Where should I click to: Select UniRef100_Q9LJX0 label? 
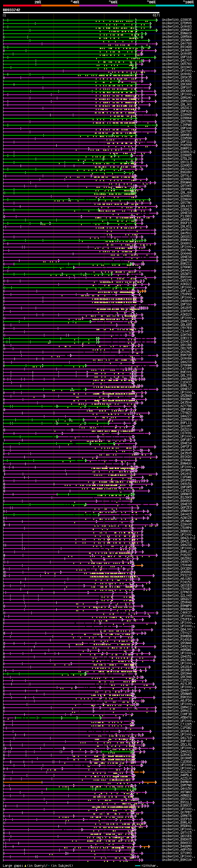tap(177, 104)
